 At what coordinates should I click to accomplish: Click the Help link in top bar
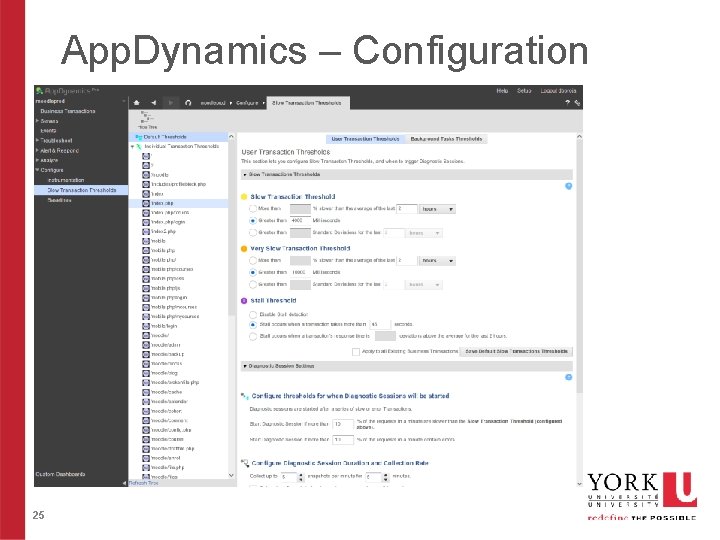502,91
